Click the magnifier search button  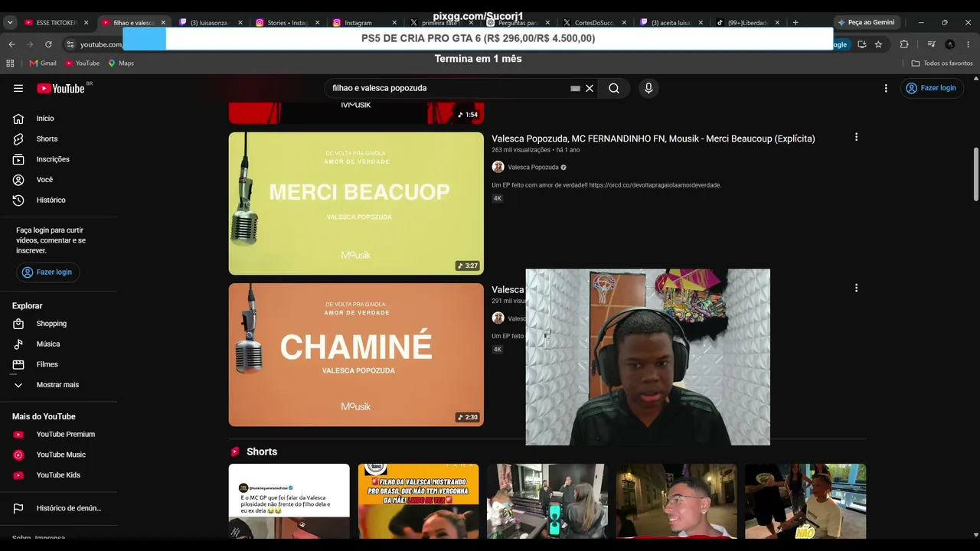click(614, 88)
